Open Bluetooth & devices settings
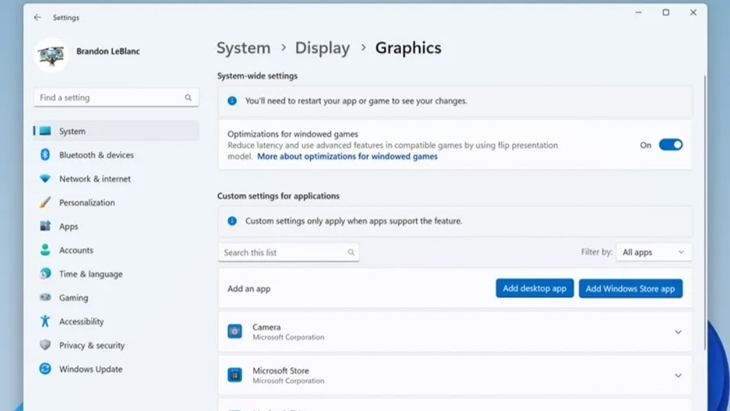Viewport: 730px width, 411px height. 96,155
